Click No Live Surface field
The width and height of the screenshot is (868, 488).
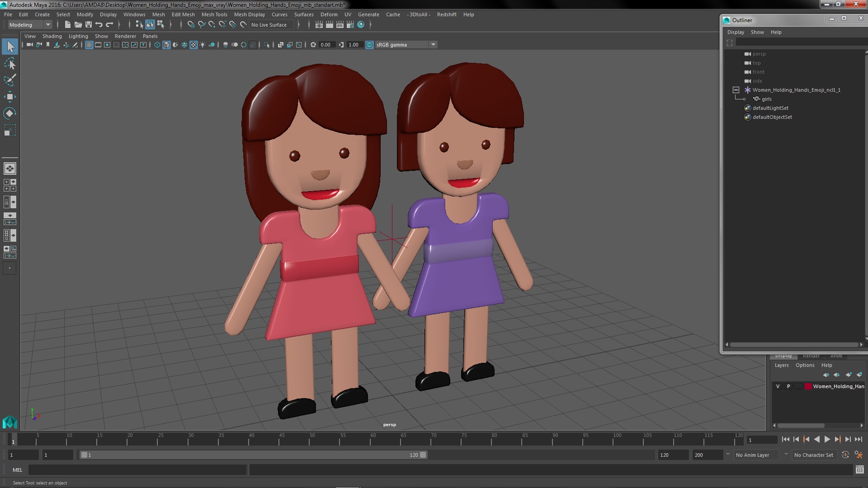(x=271, y=25)
